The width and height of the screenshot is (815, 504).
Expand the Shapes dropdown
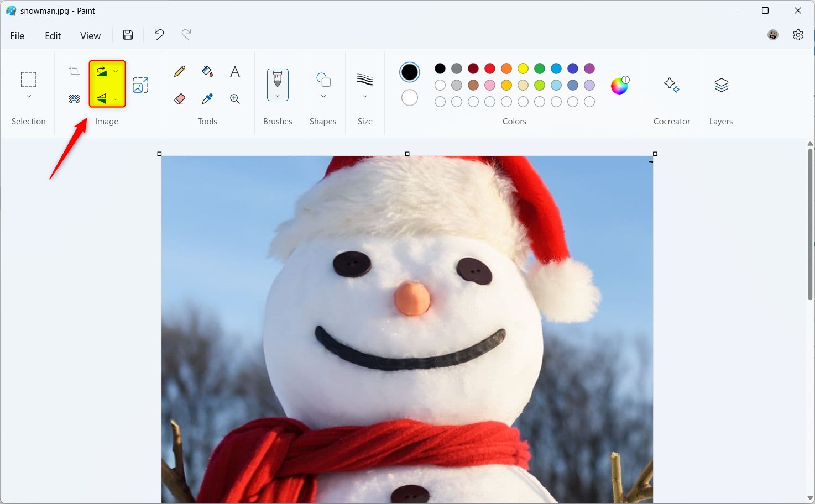323,95
